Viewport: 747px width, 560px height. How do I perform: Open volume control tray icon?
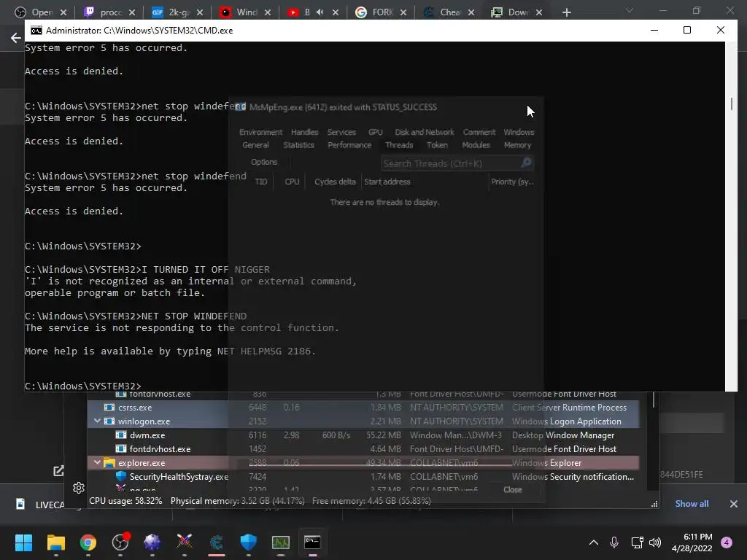pos(655,542)
